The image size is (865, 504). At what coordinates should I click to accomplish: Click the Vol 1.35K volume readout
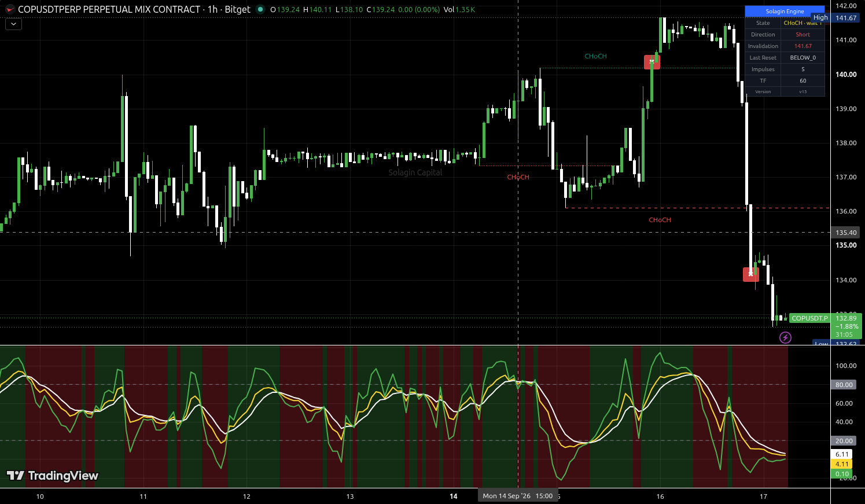tap(459, 10)
